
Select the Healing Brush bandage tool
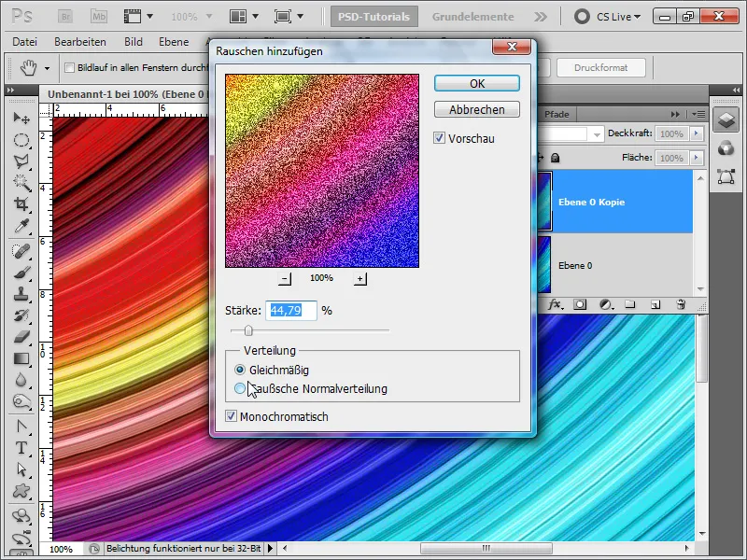coord(21,251)
